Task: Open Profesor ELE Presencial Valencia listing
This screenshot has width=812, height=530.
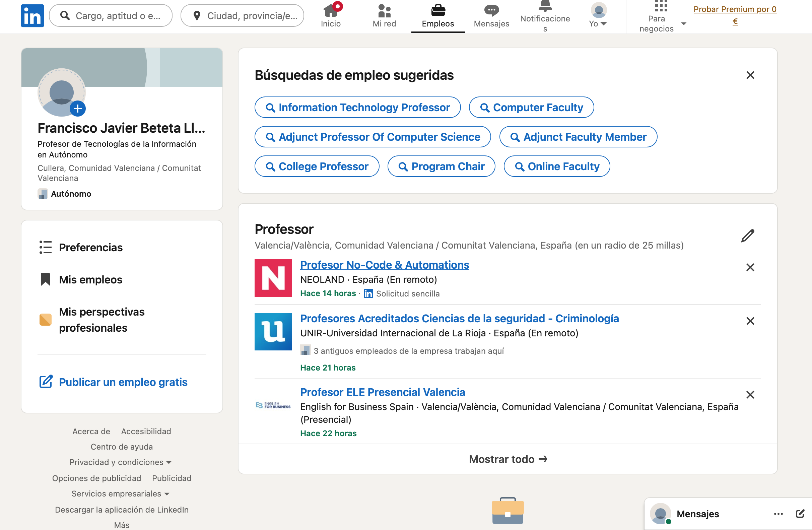Action: 383,392
